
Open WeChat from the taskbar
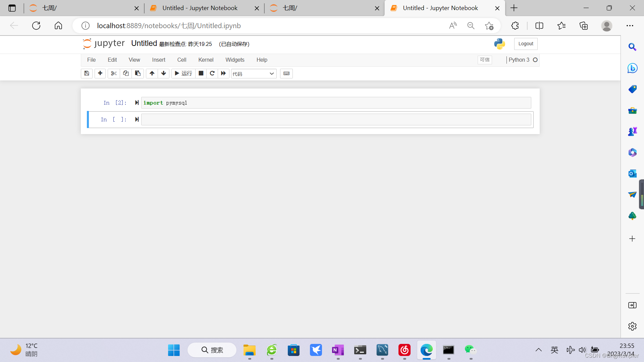[470, 350]
